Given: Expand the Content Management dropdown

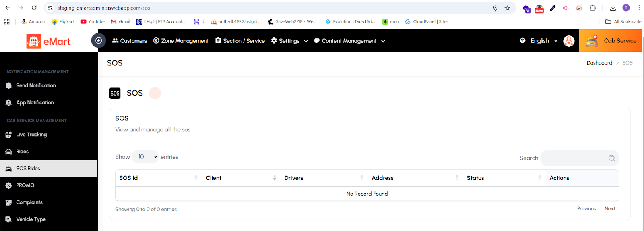Looking at the screenshot, I should [349, 41].
